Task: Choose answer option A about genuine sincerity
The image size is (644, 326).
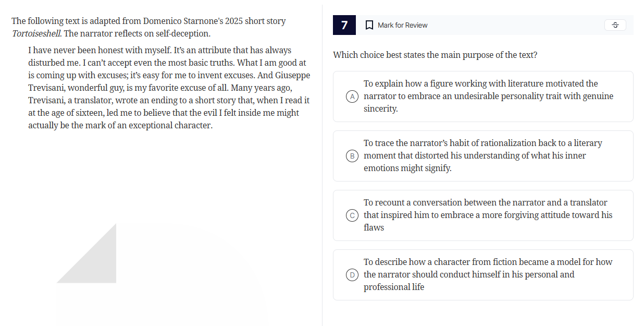Action: coord(483,96)
